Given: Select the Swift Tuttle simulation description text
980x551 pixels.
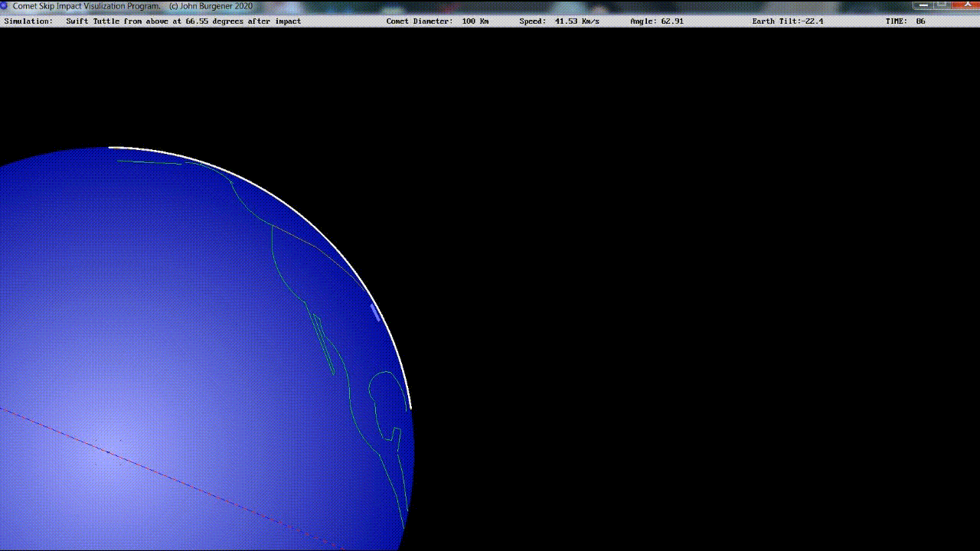Looking at the screenshot, I should 183,21.
